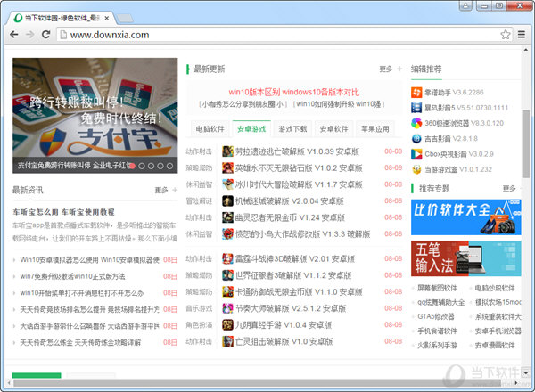The image size is (535, 392).
Task: Switch to the 苹果应用 tab
Action: click(x=374, y=128)
